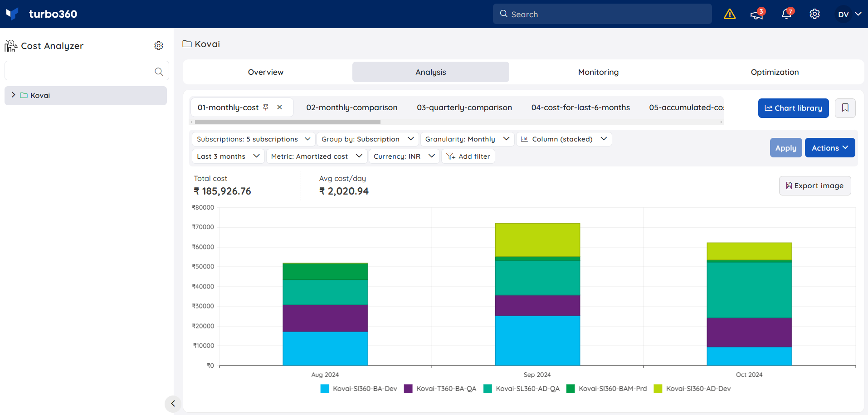Open Cost Analyzer settings gear
This screenshot has height=415, width=868.
(x=159, y=46)
